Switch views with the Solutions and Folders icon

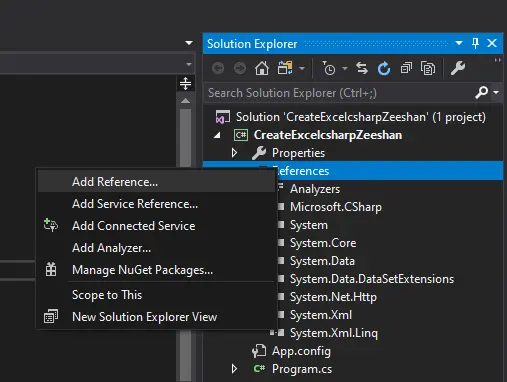coord(285,68)
